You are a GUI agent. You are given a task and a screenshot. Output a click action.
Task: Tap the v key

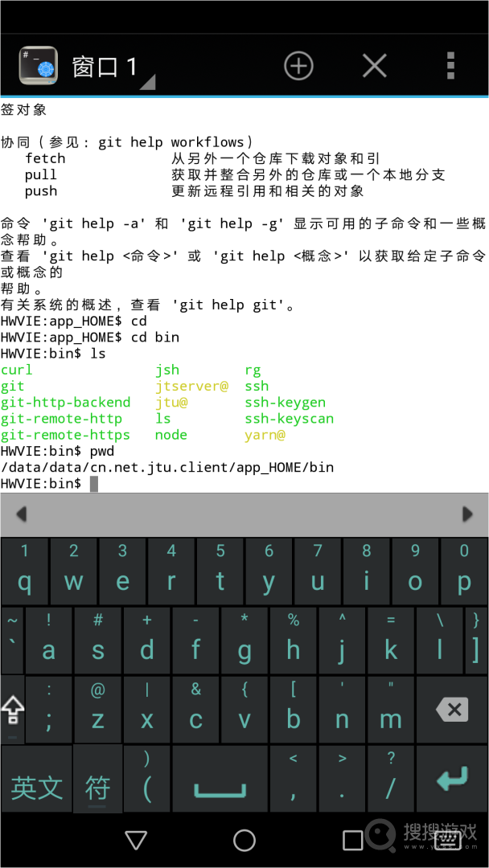pyautogui.click(x=244, y=709)
